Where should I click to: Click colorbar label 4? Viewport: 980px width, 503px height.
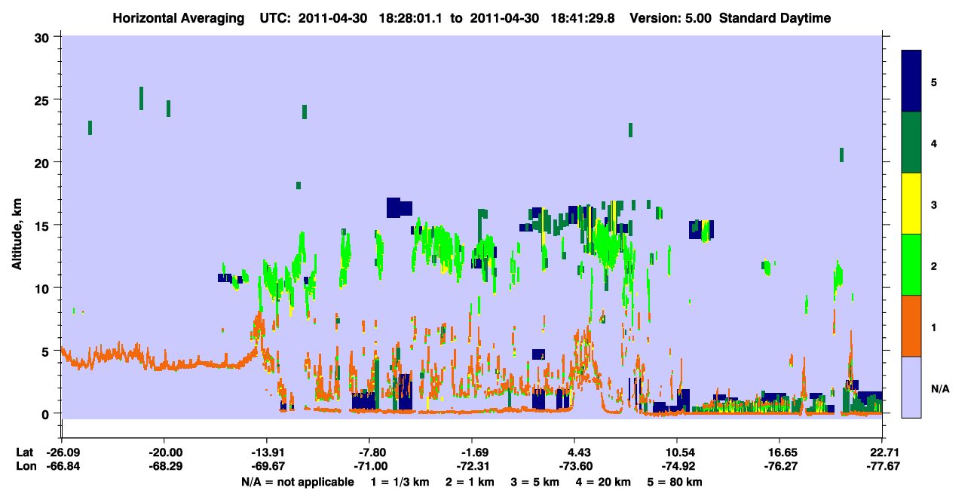pyautogui.click(x=933, y=143)
